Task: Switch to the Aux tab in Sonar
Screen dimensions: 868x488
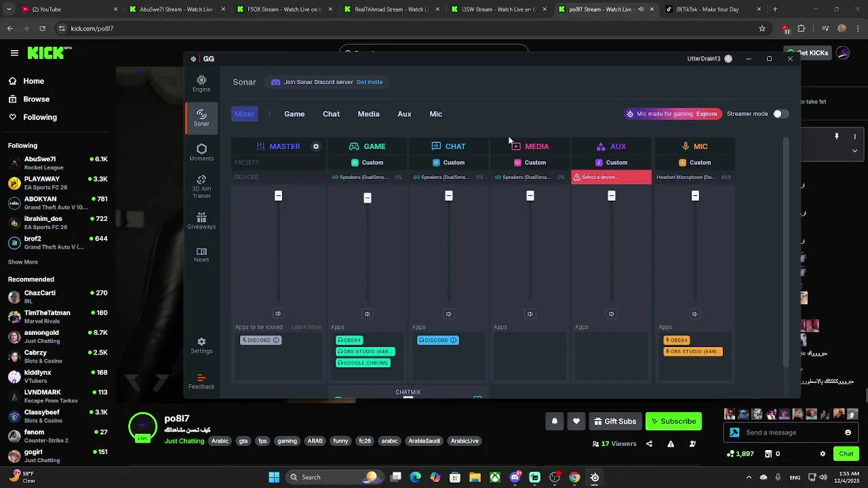Action: tap(404, 114)
